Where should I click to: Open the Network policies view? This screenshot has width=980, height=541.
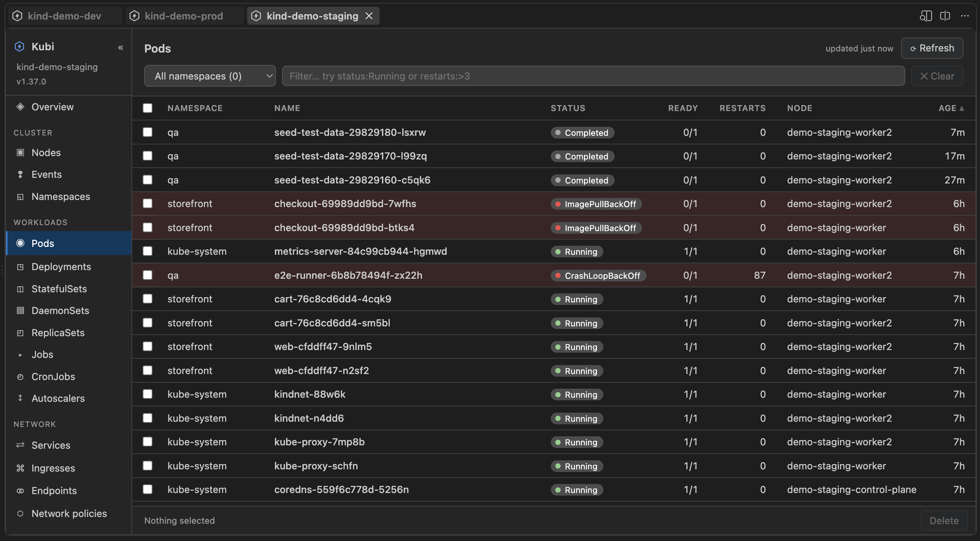click(x=68, y=514)
